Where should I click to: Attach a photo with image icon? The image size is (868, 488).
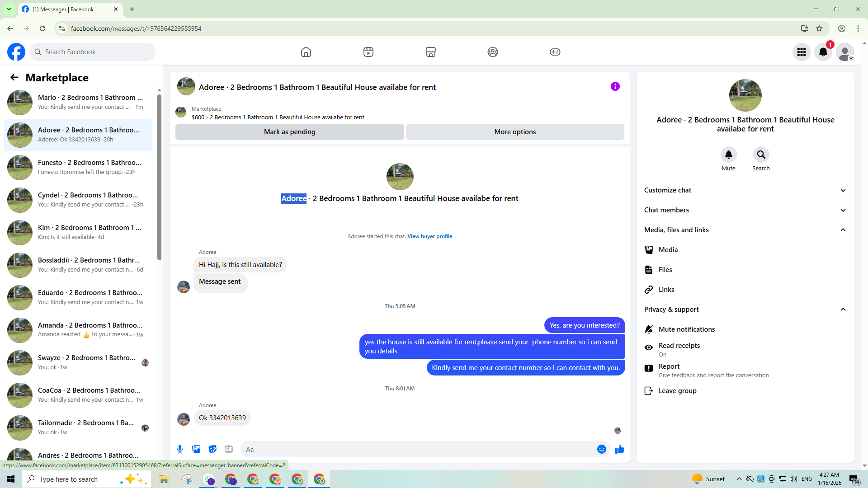pyautogui.click(x=196, y=449)
